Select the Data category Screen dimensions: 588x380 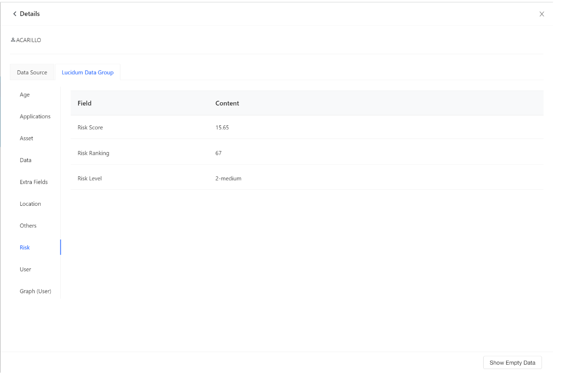25,160
